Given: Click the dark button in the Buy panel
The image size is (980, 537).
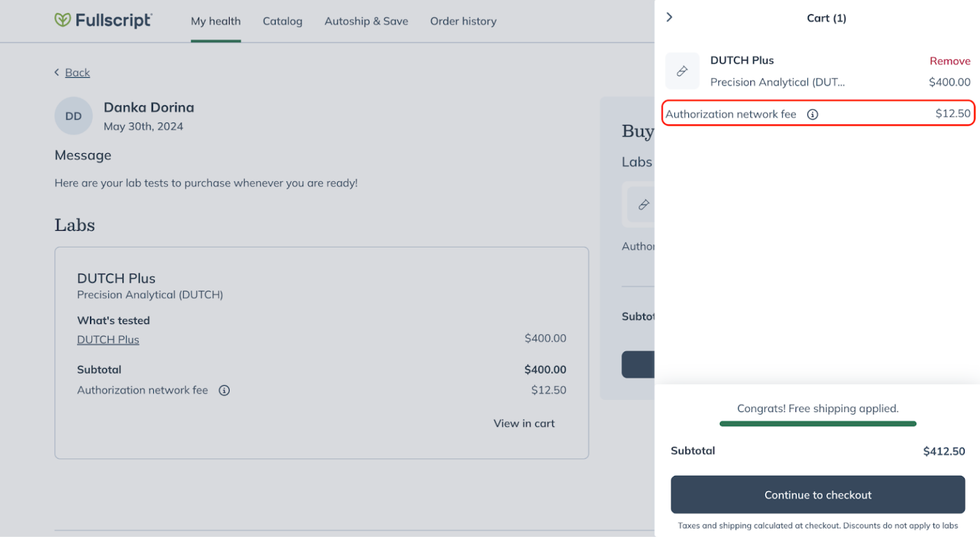Looking at the screenshot, I should click(638, 364).
